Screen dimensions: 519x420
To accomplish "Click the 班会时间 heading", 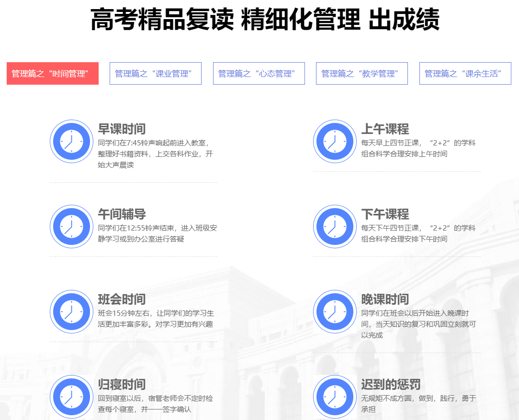I will pos(122,299).
